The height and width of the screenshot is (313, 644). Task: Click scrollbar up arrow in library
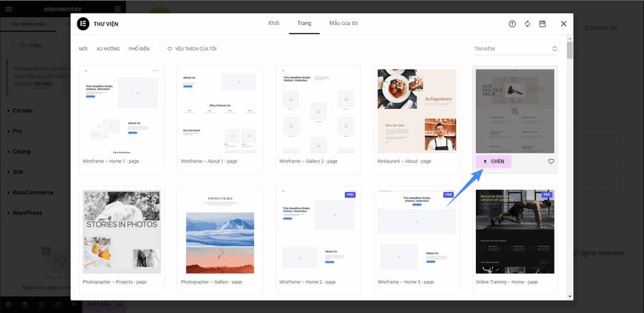pos(570,38)
